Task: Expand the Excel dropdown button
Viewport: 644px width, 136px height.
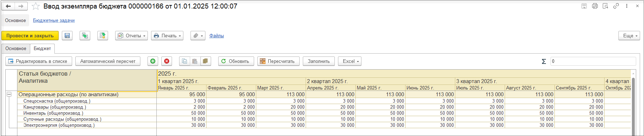Action: pyautogui.click(x=350, y=61)
